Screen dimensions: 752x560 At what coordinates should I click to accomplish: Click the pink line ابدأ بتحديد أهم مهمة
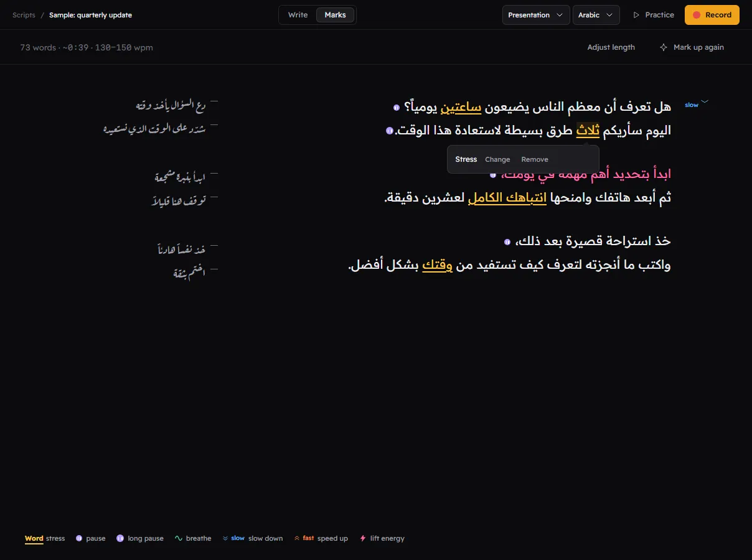point(586,175)
